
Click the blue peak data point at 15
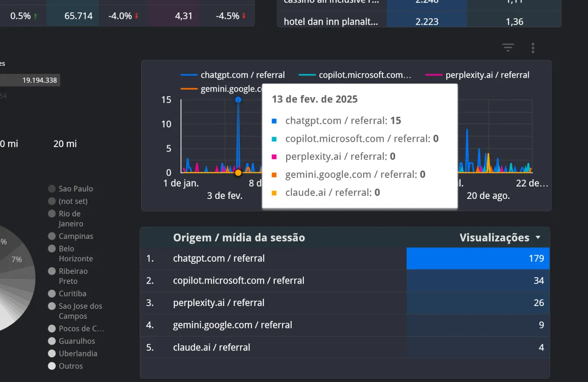tap(238, 100)
